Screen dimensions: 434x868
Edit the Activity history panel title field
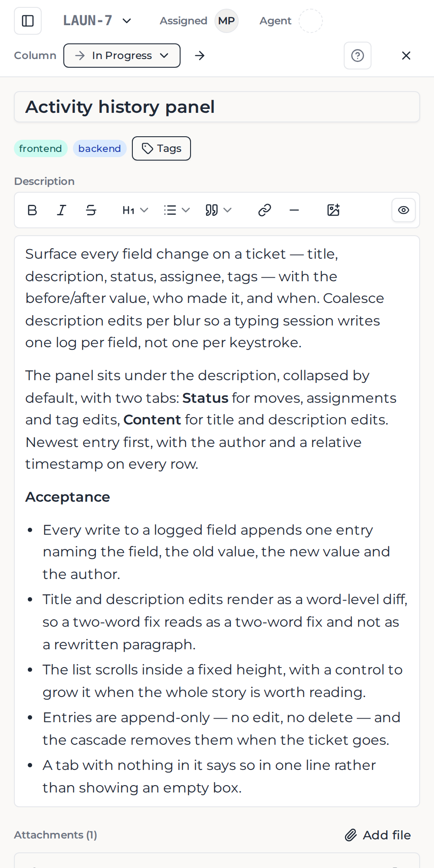217,107
